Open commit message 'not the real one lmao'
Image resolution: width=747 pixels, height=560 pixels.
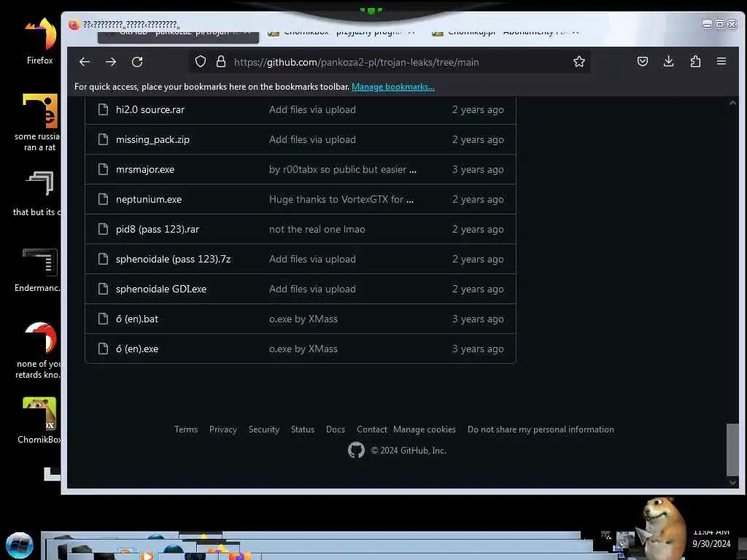coord(317,230)
